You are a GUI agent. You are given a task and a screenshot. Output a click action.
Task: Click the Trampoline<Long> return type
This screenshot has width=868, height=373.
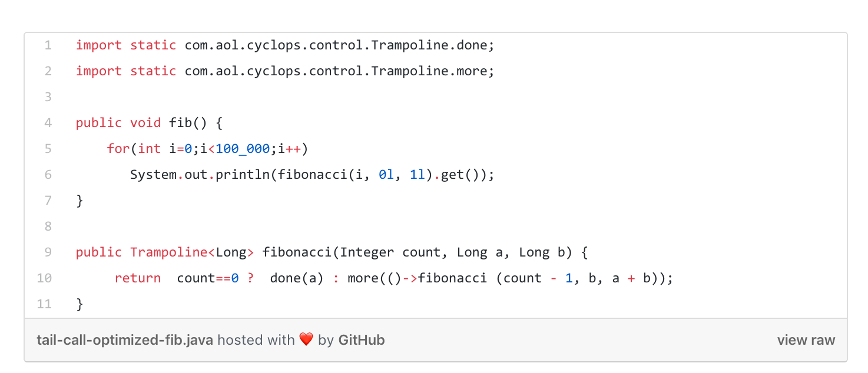click(x=192, y=252)
